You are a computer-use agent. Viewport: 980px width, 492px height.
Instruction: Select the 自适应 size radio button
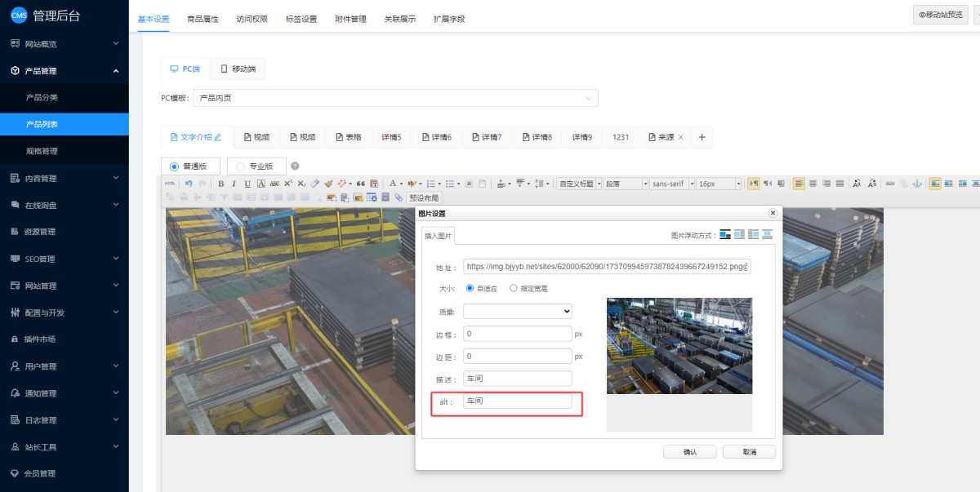pyautogui.click(x=470, y=288)
